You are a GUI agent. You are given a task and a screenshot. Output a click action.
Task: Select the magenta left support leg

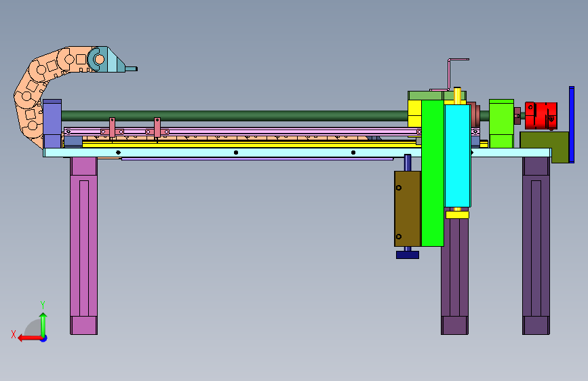pyautogui.click(x=83, y=245)
